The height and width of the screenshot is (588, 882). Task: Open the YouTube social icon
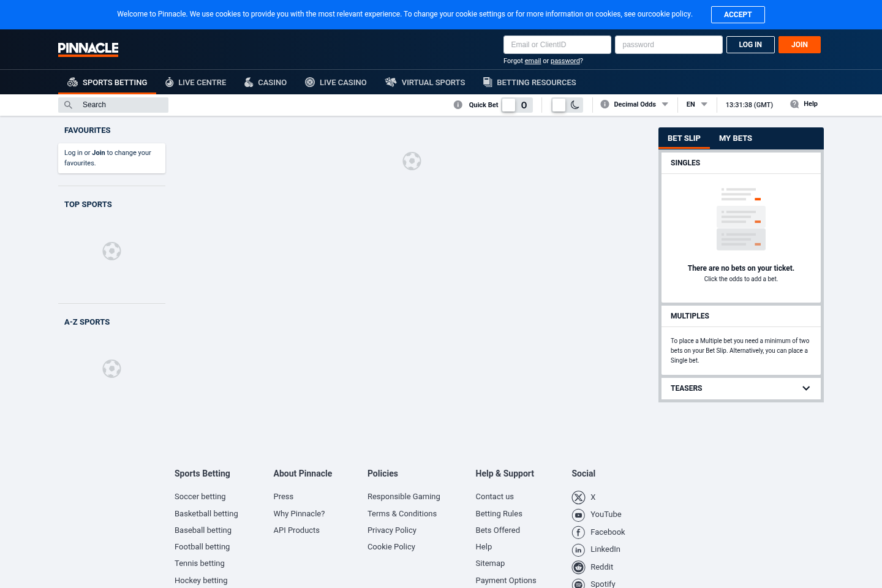coord(578,515)
